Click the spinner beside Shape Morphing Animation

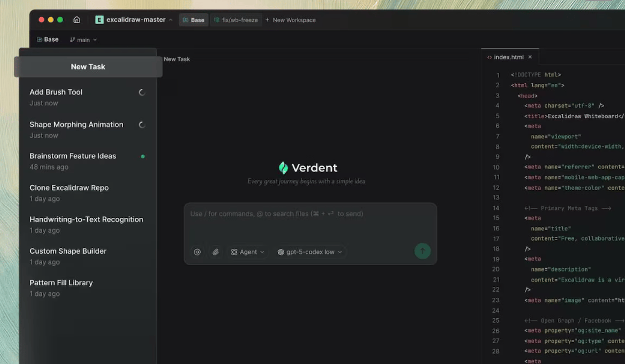142,125
